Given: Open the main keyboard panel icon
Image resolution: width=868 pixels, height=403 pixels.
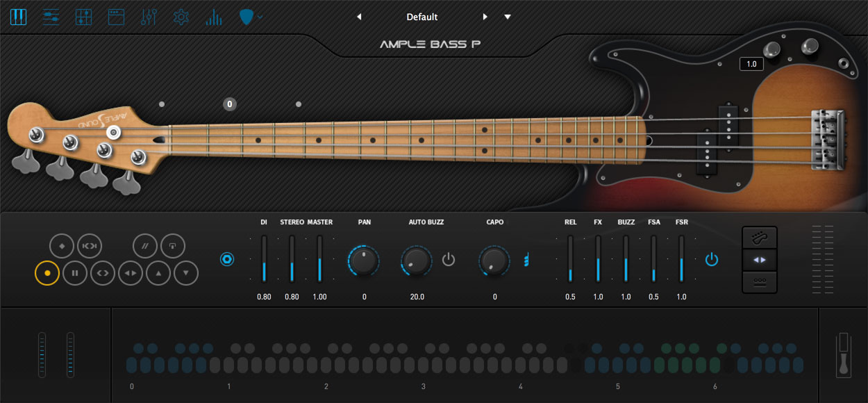Looking at the screenshot, I should click(18, 17).
